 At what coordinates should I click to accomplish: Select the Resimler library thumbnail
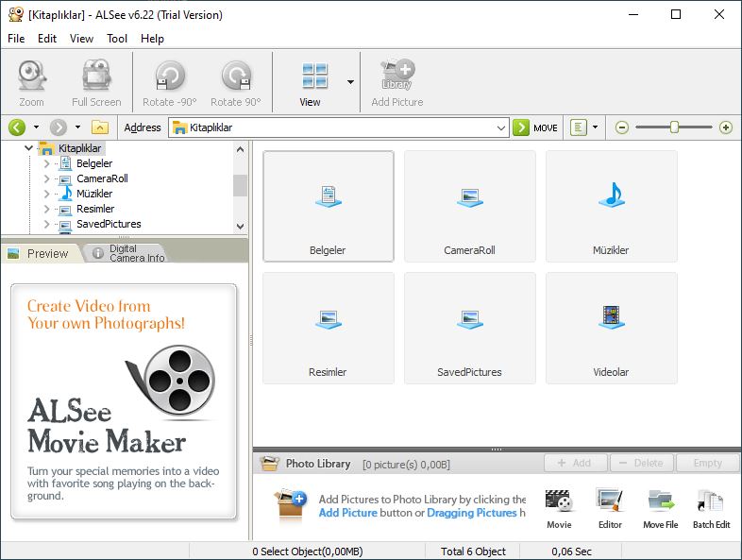coord(329,328)
